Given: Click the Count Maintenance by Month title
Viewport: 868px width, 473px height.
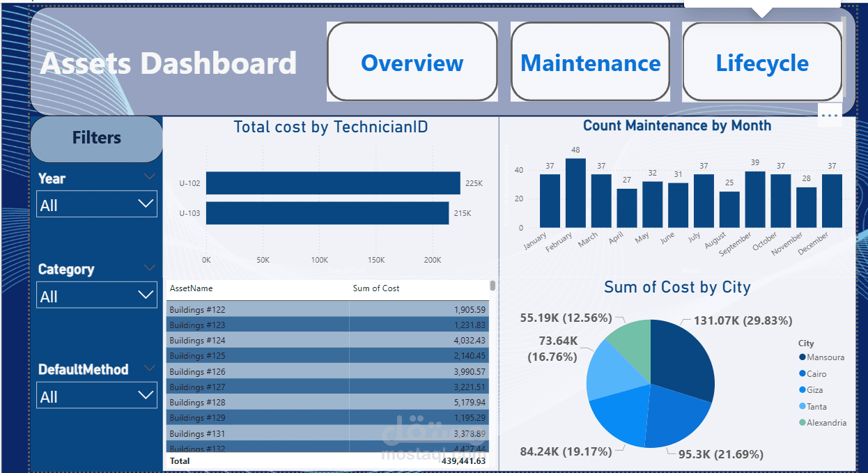Looking at the screenshot, I should [x=677, y=125].
